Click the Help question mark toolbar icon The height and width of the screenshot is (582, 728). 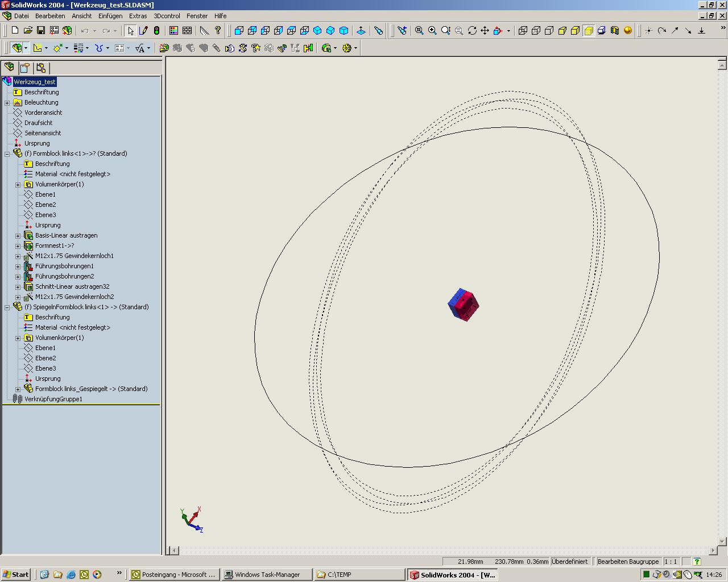[x=218, y=31]
